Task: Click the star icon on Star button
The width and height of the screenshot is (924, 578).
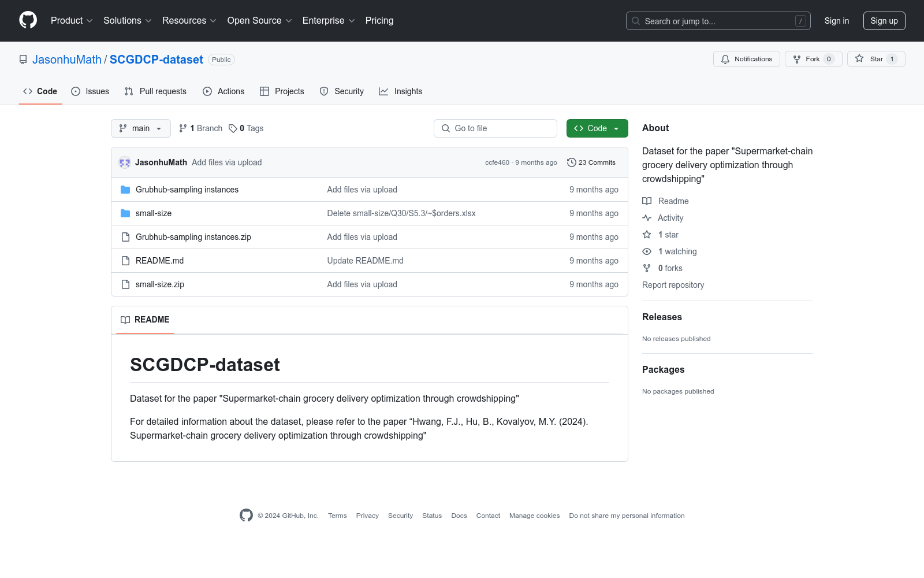Action: [859, 58]
